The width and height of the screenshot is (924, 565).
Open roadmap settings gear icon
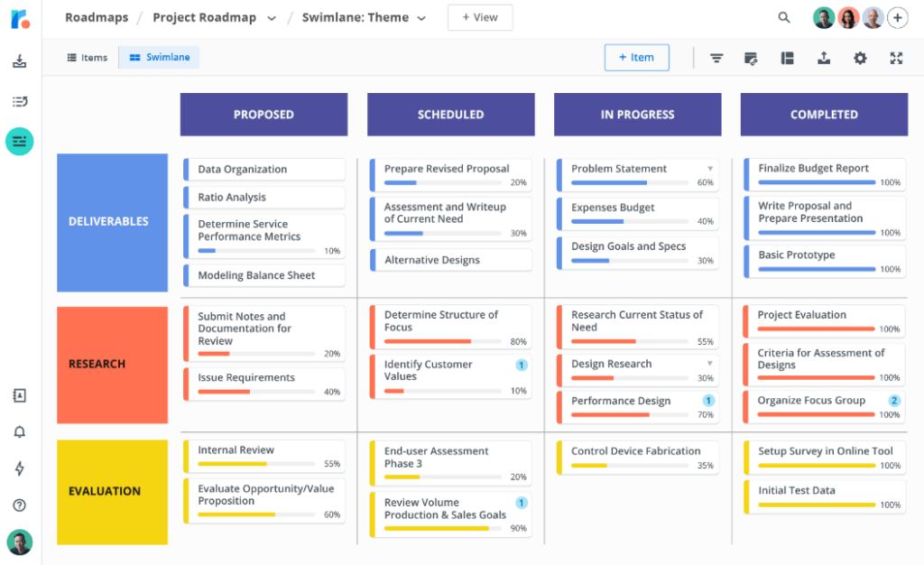click(x=860, y=58)
